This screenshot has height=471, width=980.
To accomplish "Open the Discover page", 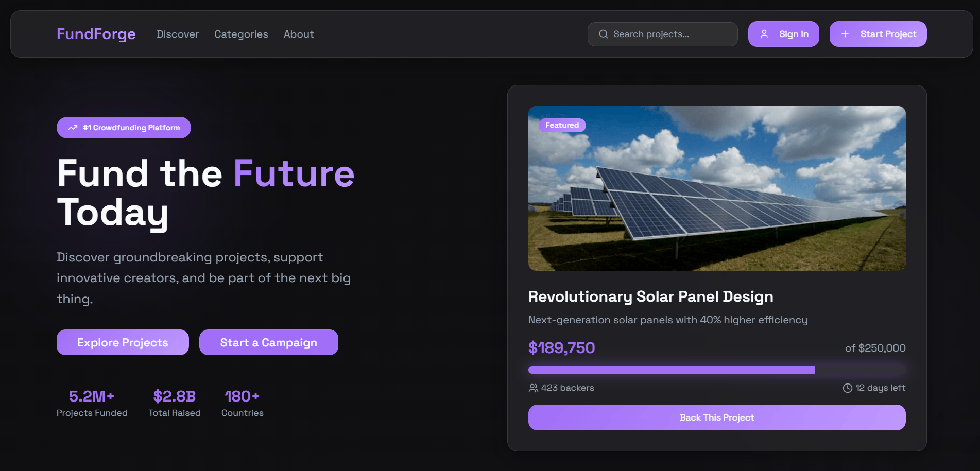I will (x=177, y=34).
